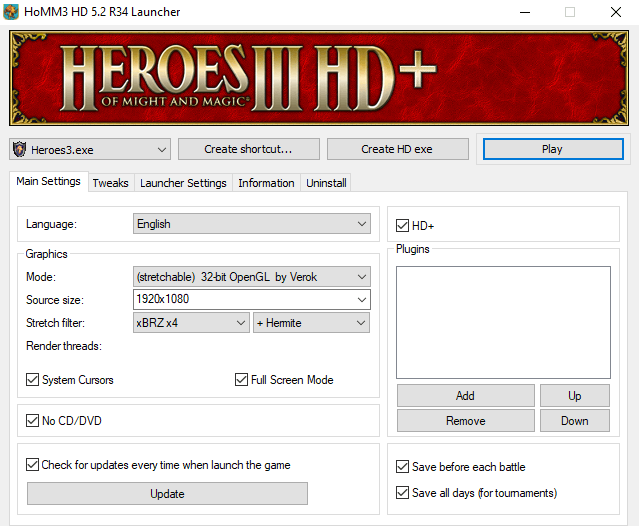
Task: Disable Full Screen Mode checkbox
Action: [241, 379]
